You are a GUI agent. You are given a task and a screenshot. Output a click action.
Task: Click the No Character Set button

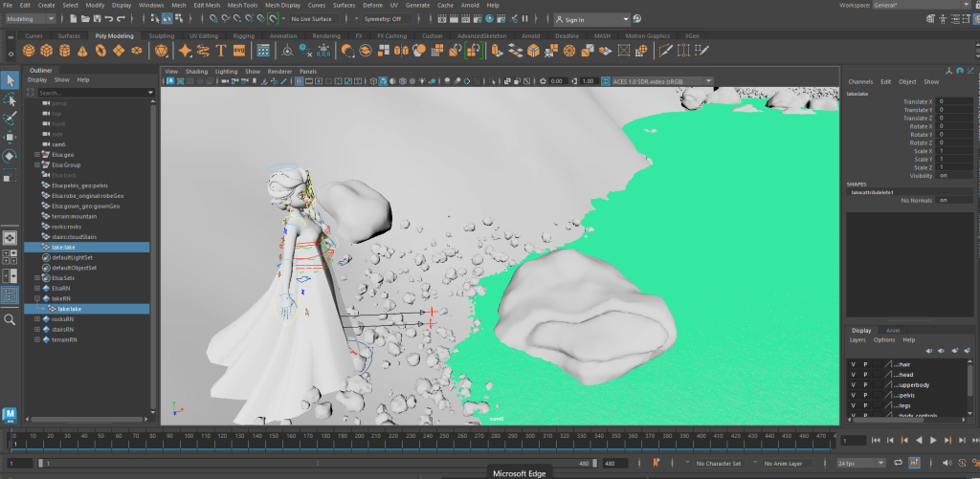pyautogui.click(x=718, y=464)
